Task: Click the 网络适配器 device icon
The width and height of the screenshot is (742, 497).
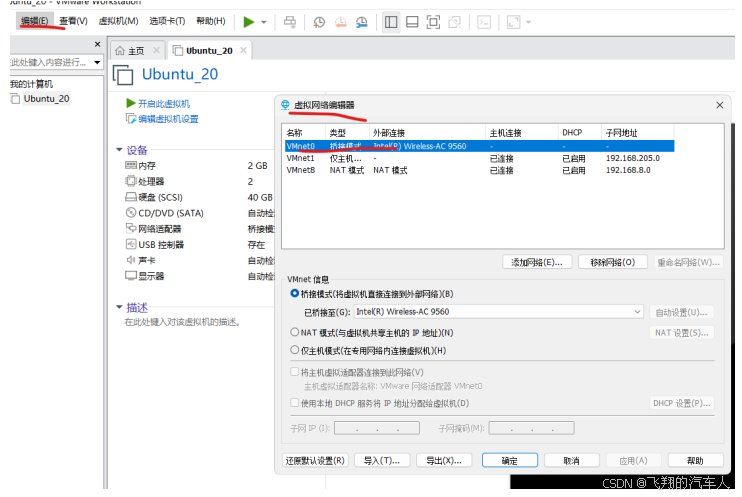Action: point(131,228)
